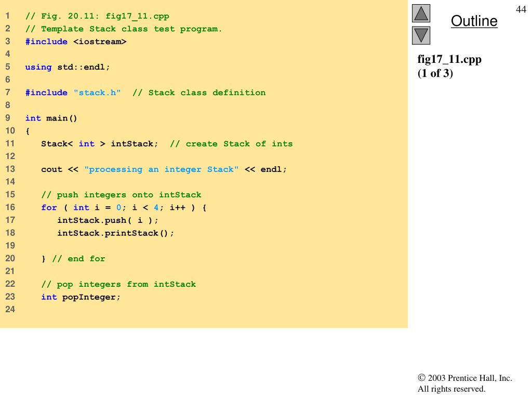The height and width of the screenshot is (399, 532).
Task: Click the up arrow navigation icon
Action: coord(421,14)
